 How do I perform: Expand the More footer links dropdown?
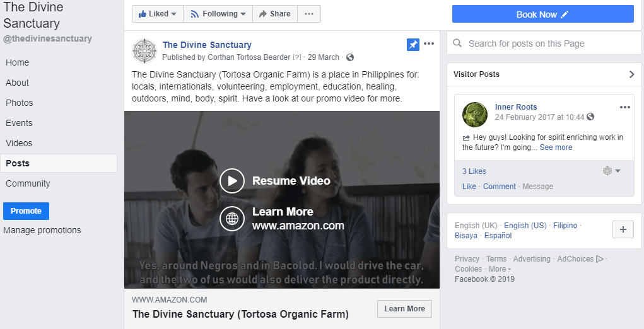tap(500, 269)
